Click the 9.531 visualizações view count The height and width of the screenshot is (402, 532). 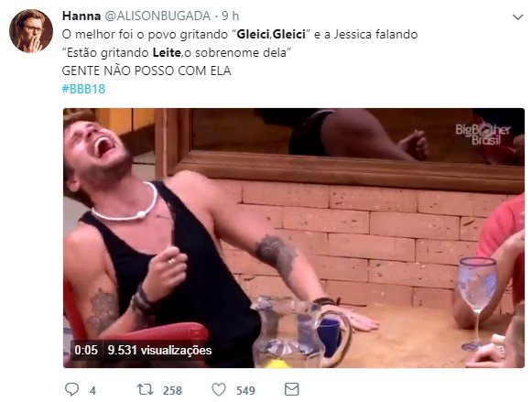point(159,350)
